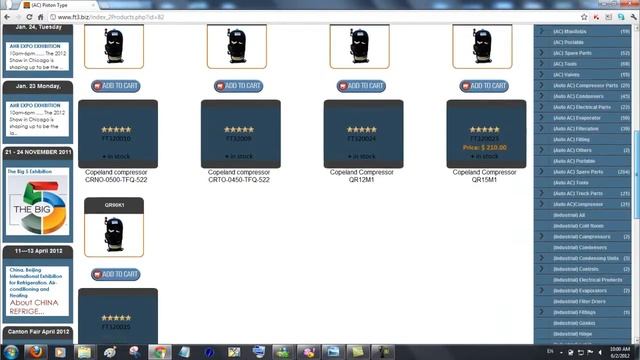
Task: Expand (Auto AC) Compressor Parts arrow
Action: click(x=541, y=85)
